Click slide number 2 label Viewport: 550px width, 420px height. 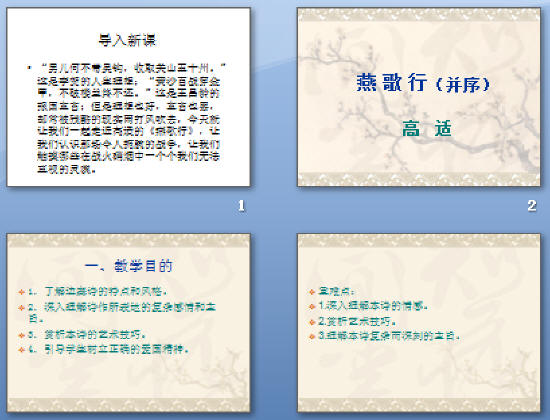coord(532,206)
